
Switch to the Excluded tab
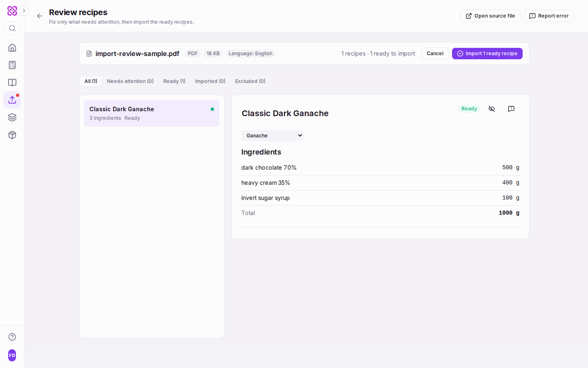coord(250,81)
